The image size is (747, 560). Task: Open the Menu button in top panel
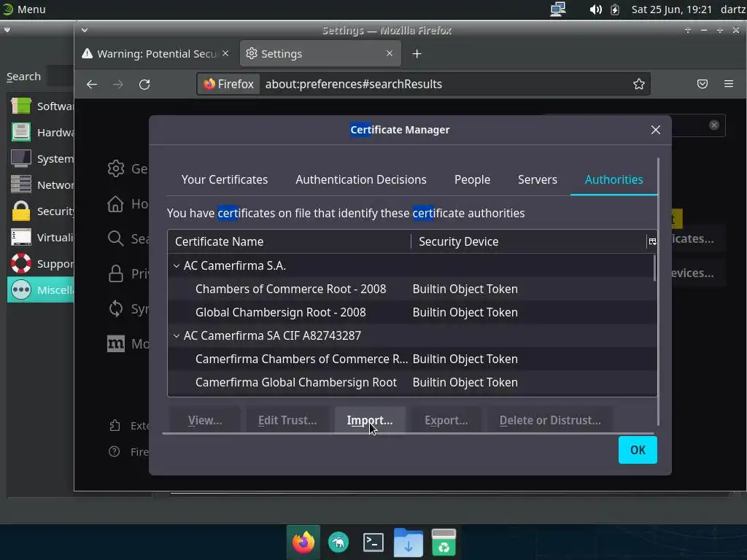(x=24, y=9)
